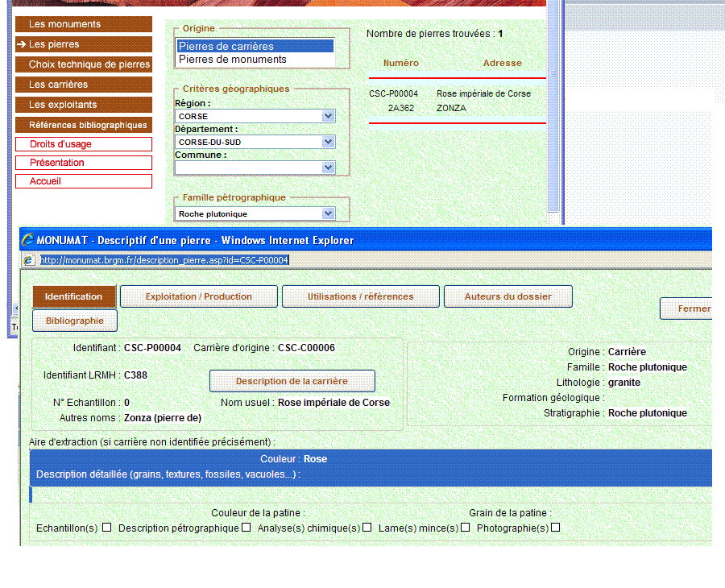This screenshot has width=725, height=588.
Task: Select the Auteurs du dossier tab
Action: [x=507, y=296]
